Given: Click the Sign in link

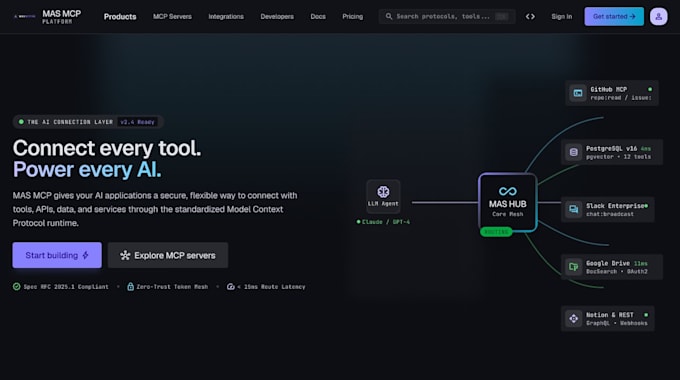Looking at the screenshot, I should pos(562,16).
